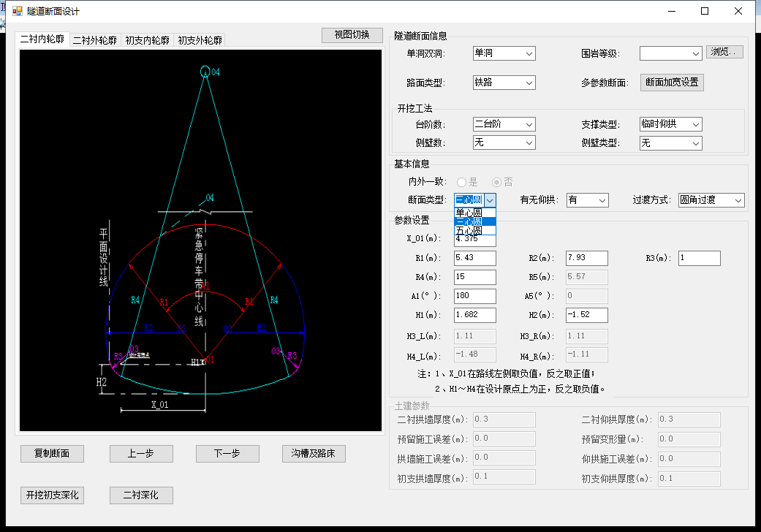Expand 台阶数 dropdown showing 二台阶
The width and height of the screenshot is (761, 532).
pyautogui.click(x=504, y=124)
